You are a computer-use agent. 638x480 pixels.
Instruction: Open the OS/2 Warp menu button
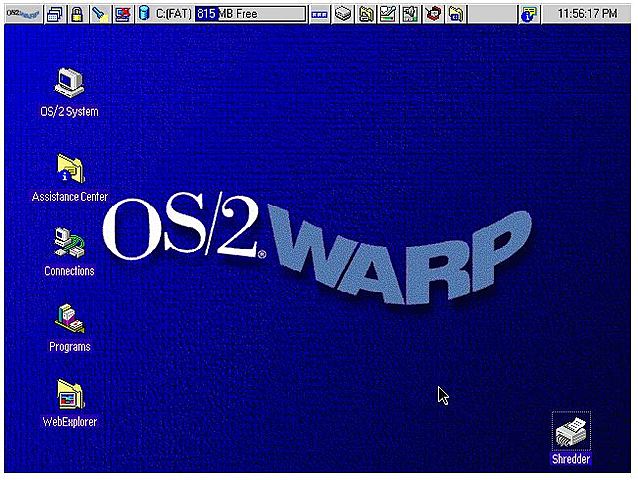click(x=24, y=14)
